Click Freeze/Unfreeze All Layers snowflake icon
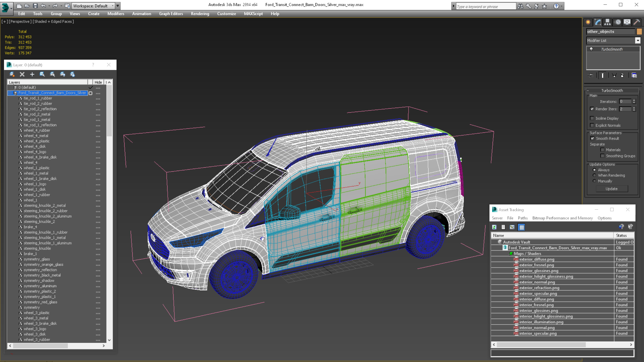 (72, 74)
